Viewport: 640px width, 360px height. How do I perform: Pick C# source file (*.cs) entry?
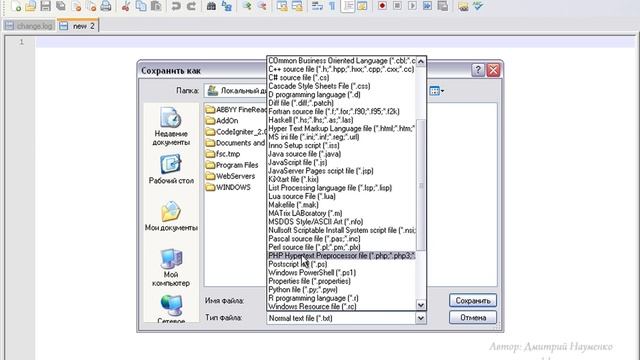[341, 77]
